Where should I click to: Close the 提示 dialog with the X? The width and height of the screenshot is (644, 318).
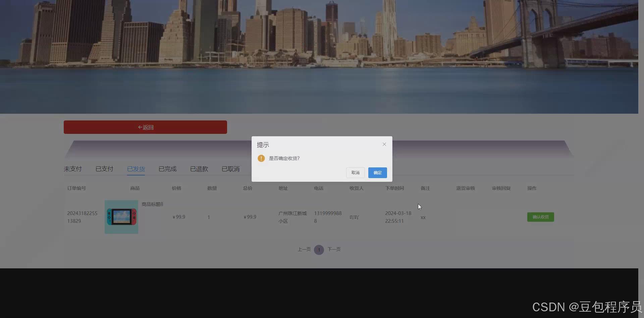(384, 144)
